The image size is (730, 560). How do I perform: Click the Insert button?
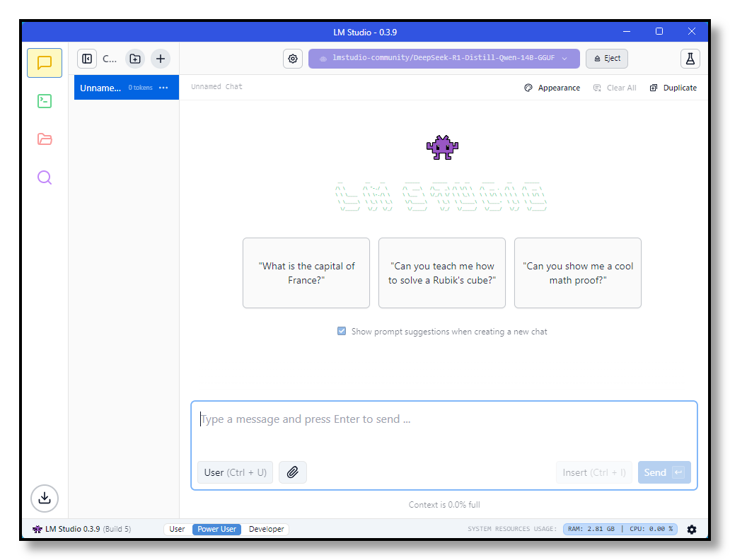point(594,472)
